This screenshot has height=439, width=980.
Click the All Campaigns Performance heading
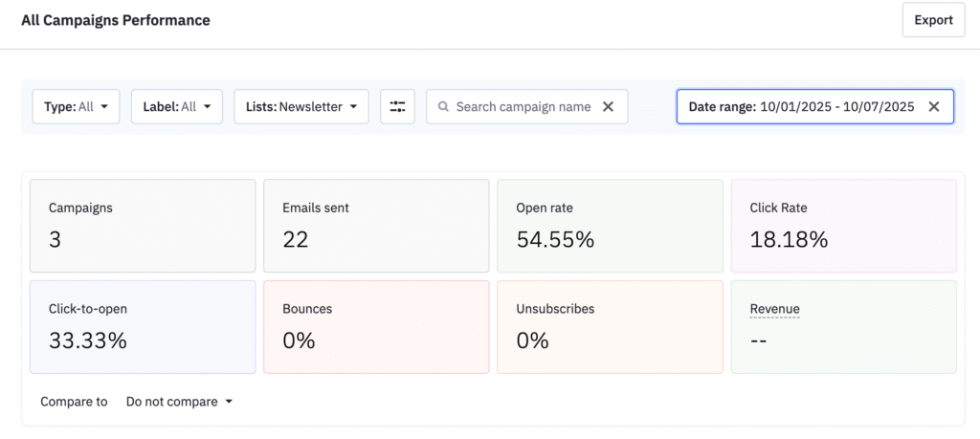tap(116, 20)
